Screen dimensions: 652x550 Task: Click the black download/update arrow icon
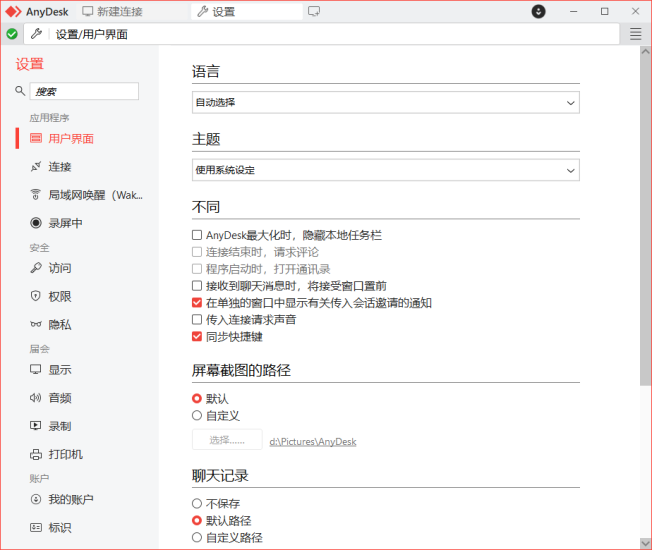[x=538, y=12]
